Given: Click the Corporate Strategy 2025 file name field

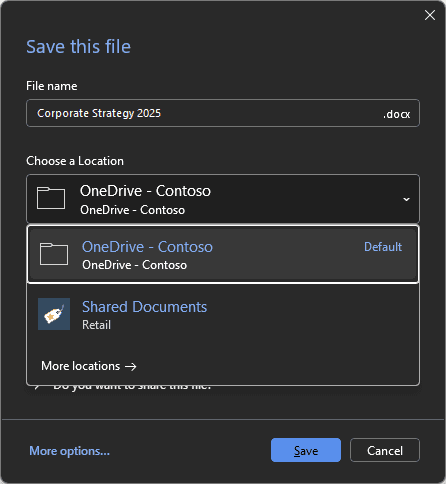Looking at the screenshot, I should pos(223,113).
